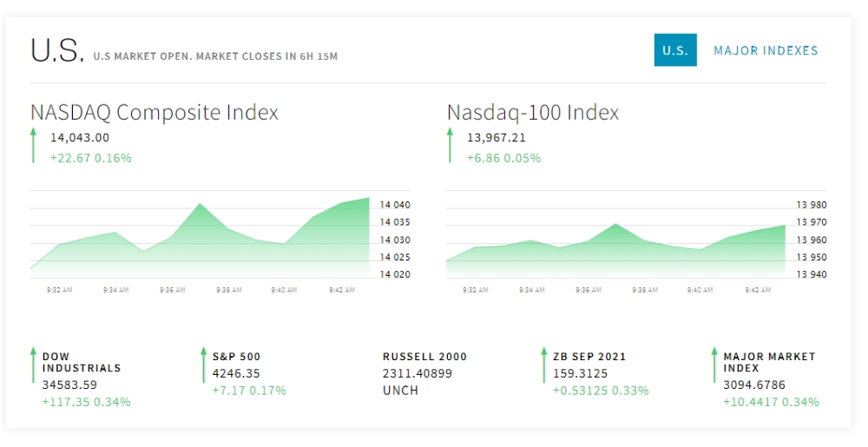Open the S&P 500 quote
The height and width of the screenshot is (447, 868).
tap(236, 357)
